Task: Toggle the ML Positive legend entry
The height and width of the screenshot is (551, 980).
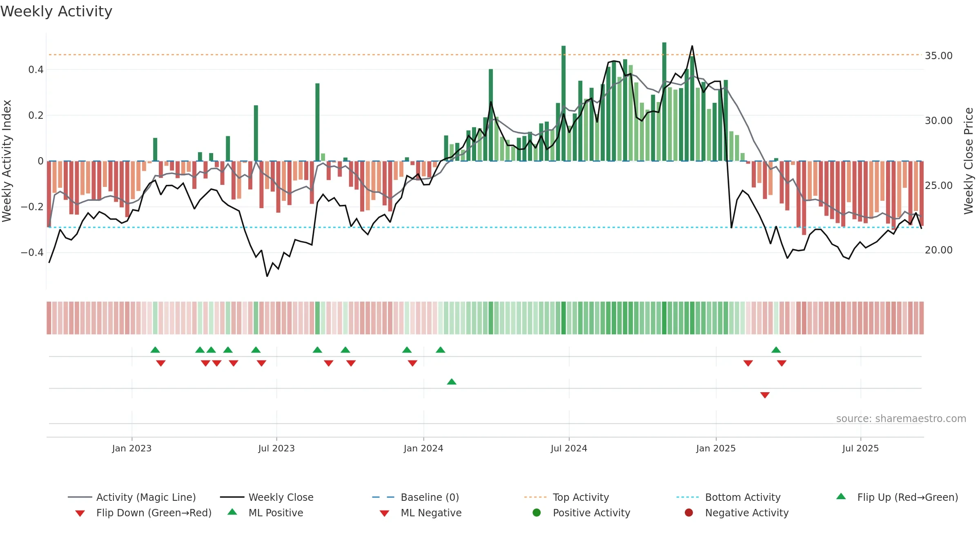Action: [265, 513]
